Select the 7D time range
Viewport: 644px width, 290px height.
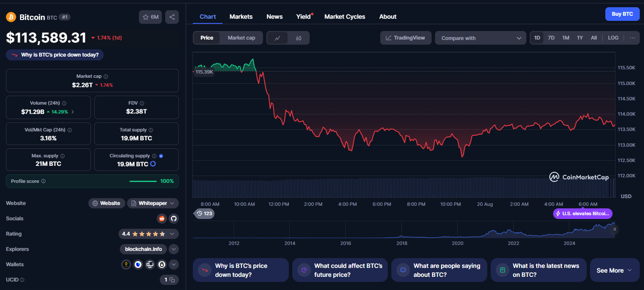point(551,38)
